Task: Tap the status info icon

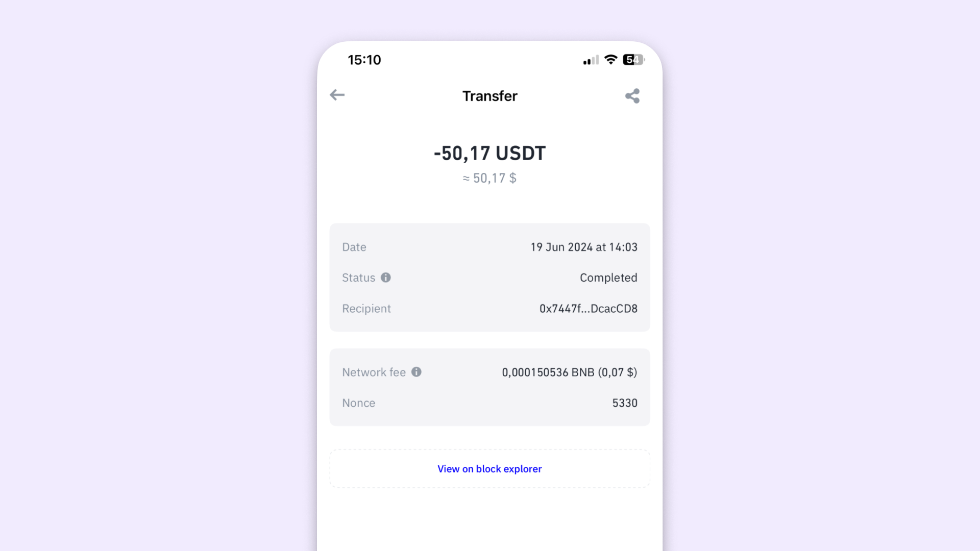Action: [x=386, y=277]
